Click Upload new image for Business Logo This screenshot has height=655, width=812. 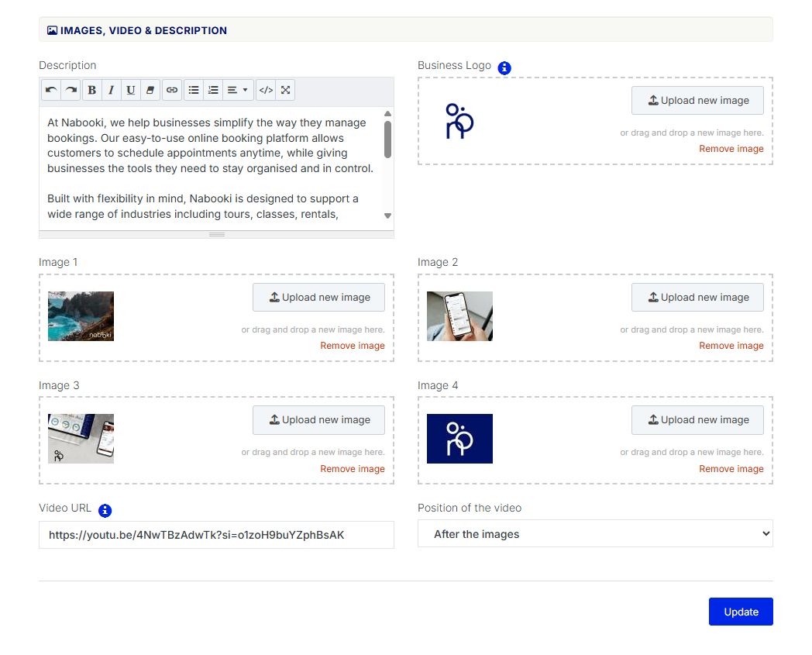coord(697,101)
